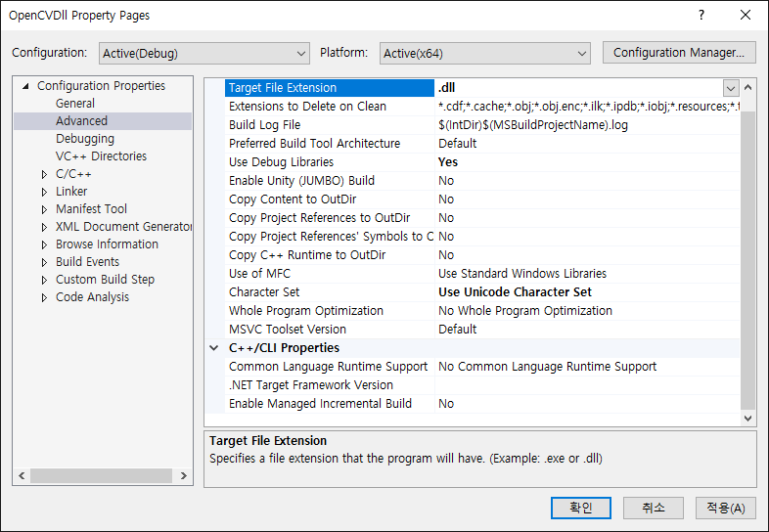Expand the Manifest Tool node

[x=44, y=209]
